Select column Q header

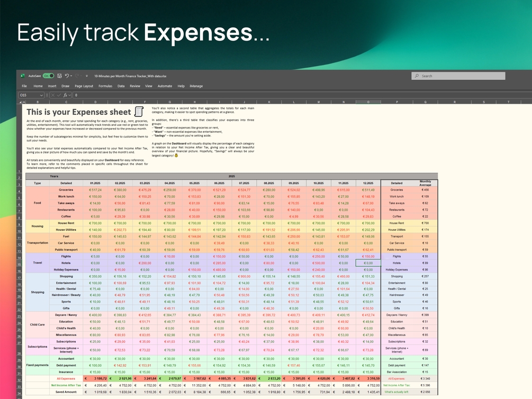tap(425, 102)
